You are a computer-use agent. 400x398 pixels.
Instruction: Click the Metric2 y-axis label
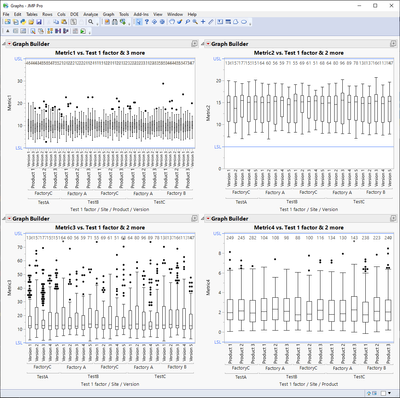tap(208, 113)
